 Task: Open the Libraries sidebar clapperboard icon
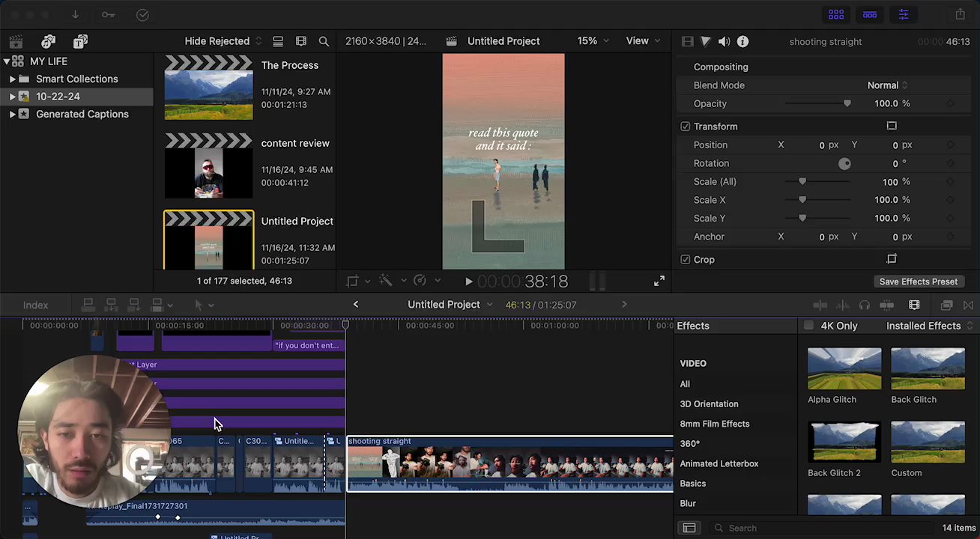coord(16,42)
